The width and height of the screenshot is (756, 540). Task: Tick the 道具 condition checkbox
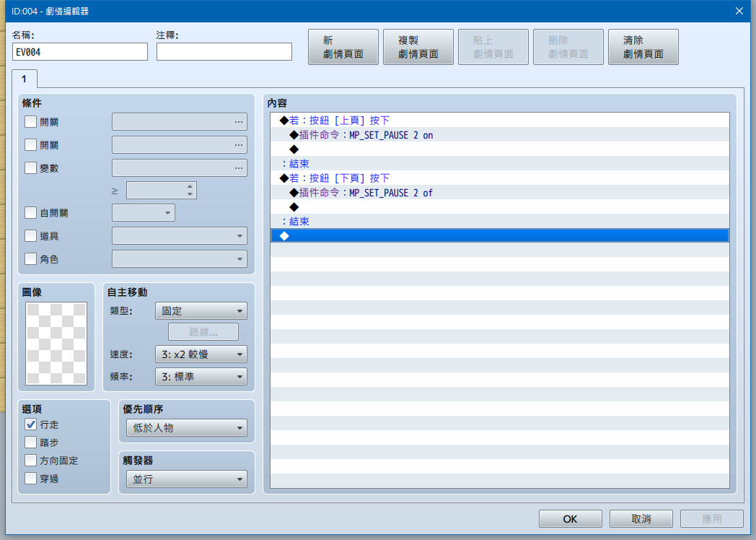[x=30, y=236]
